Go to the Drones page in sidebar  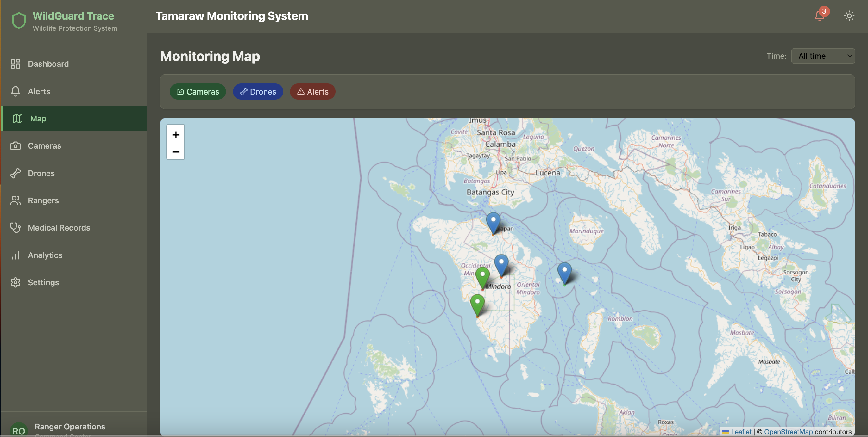[x=41, y=173]
